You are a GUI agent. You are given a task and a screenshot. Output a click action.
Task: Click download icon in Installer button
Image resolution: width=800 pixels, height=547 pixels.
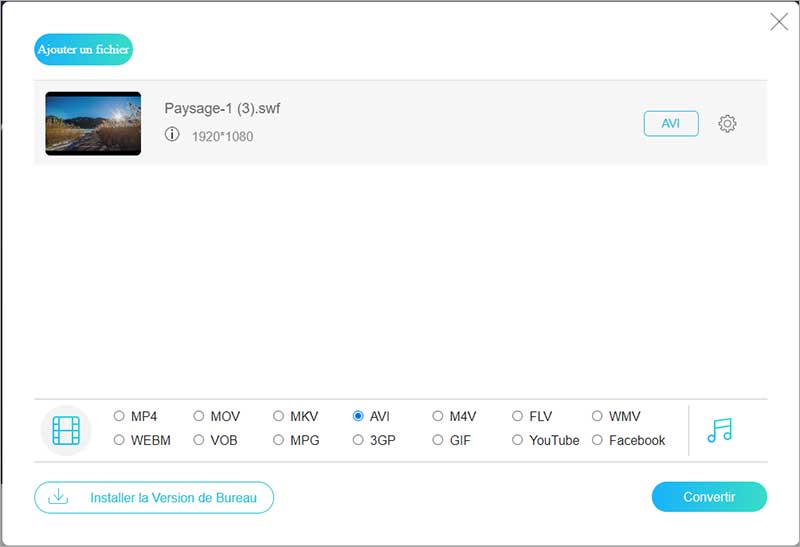click(58, 497)
